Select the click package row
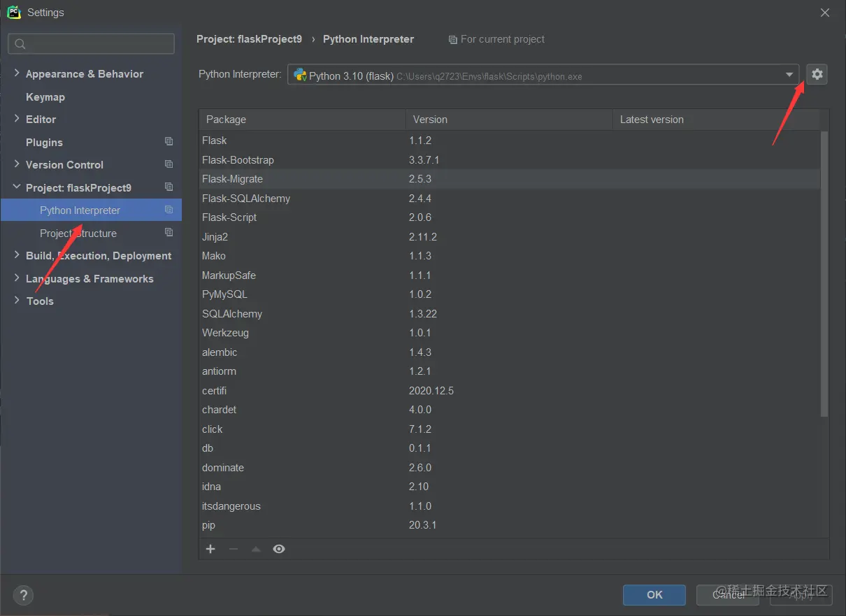 click(x=510, y=429)
